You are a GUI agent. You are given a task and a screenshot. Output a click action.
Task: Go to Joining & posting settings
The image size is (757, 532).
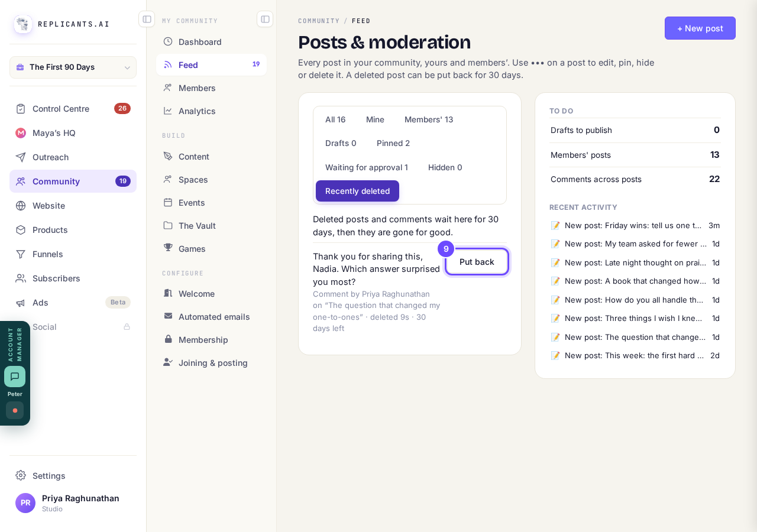click(x=211, y=362)
